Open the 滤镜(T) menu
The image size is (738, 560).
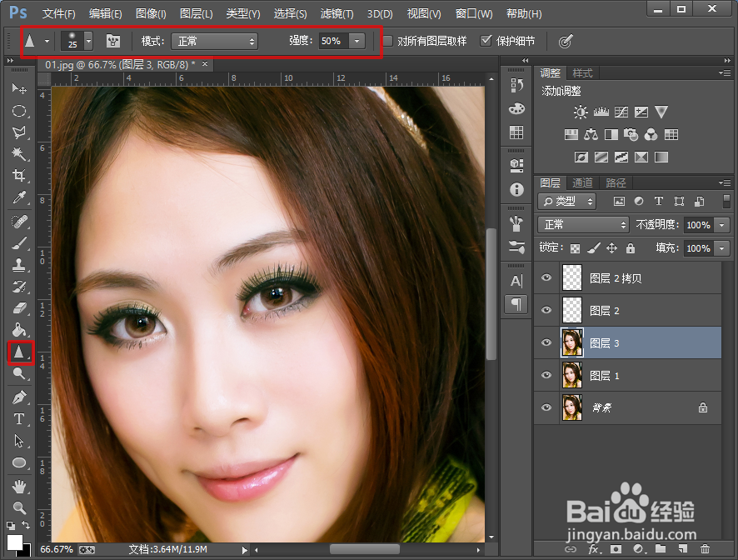(x=337, y=13)
